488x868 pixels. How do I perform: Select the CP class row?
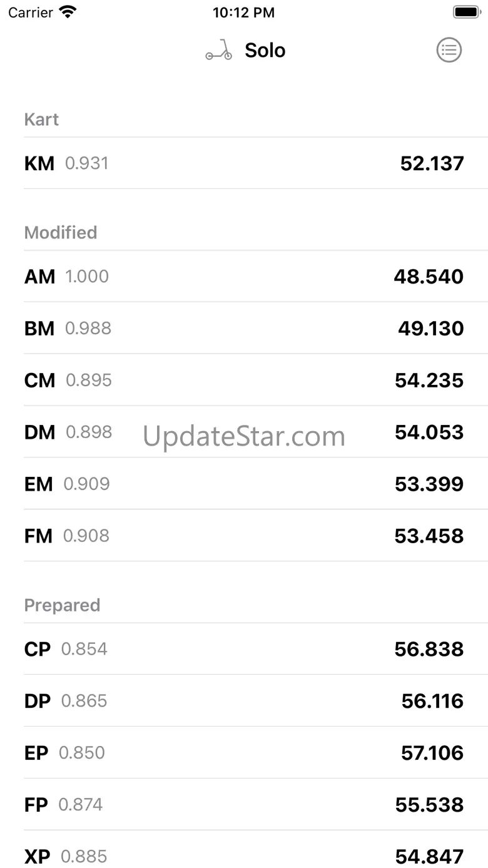pyautogui.click(x=244, y=649)
